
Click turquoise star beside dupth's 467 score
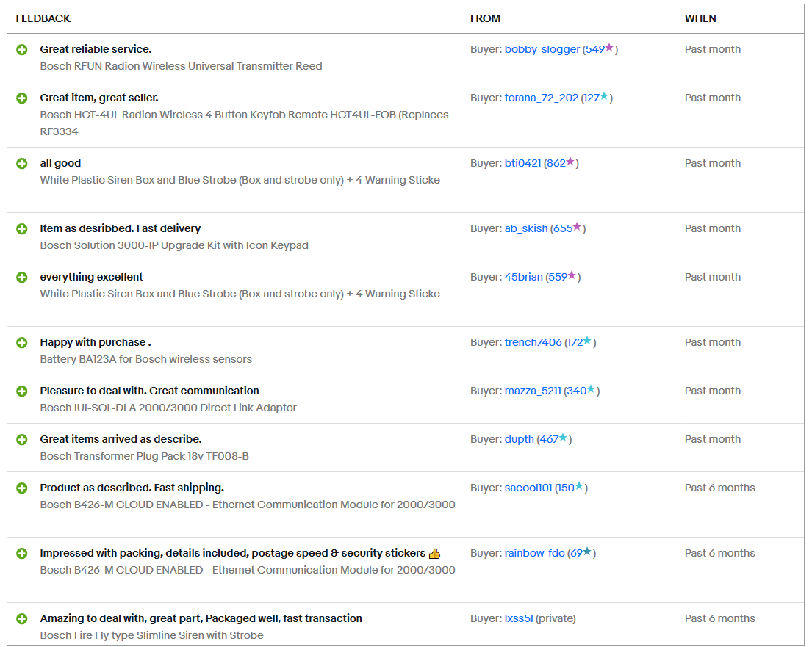pyautogui.click(x=563, y=438)
